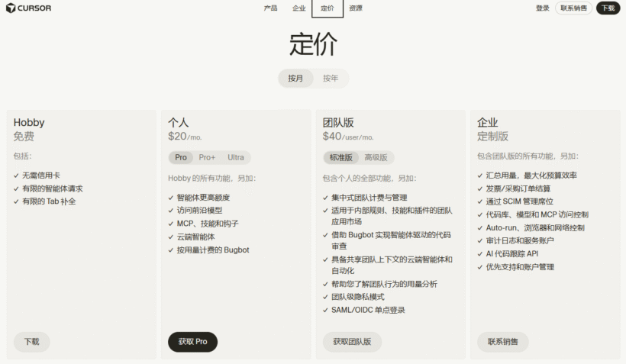Click the checkmark beside AI 代码跟踪 API

[480, 254]
